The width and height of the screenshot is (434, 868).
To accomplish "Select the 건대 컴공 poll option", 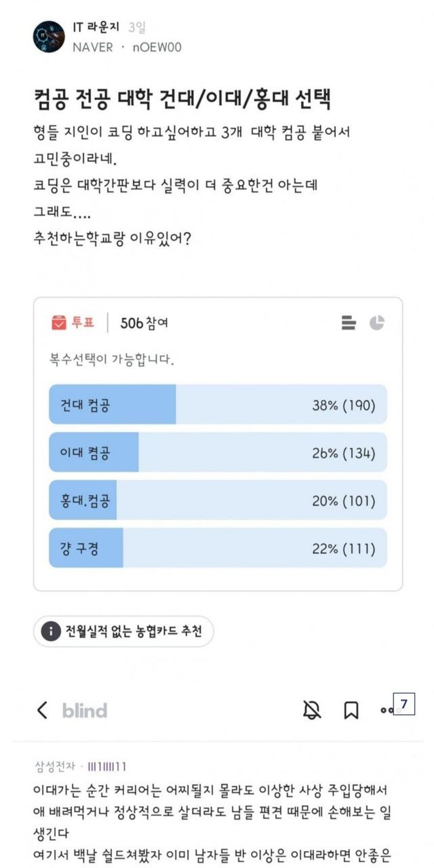I will (x=218, y=405).
